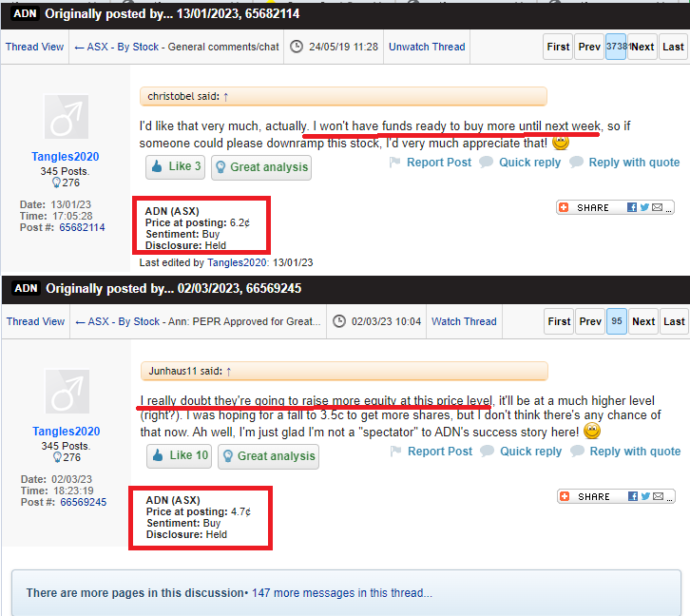Mark first post as Great analysis
This screenshot has width=690, height=616.
coord(261,167)
